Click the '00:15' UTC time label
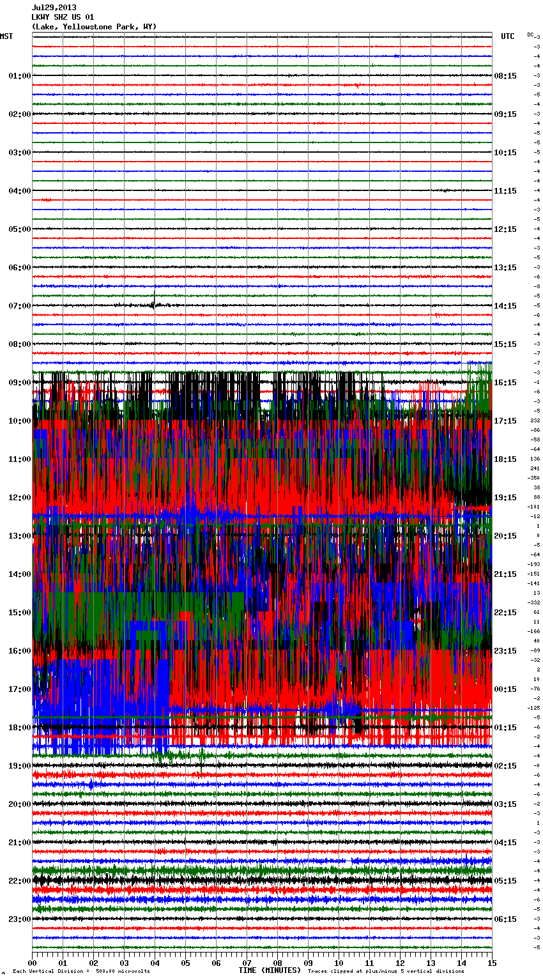The width and height of the screenshot is (543, 980). (x=505, y=689)
